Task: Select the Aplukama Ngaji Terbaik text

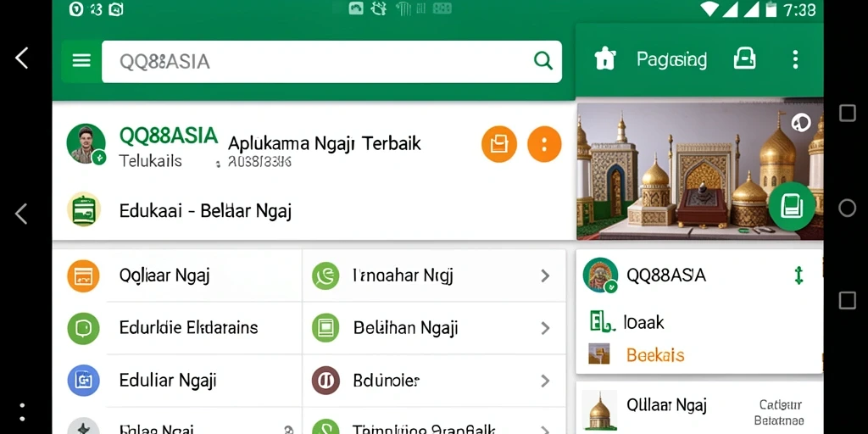Action: [325, 144]
